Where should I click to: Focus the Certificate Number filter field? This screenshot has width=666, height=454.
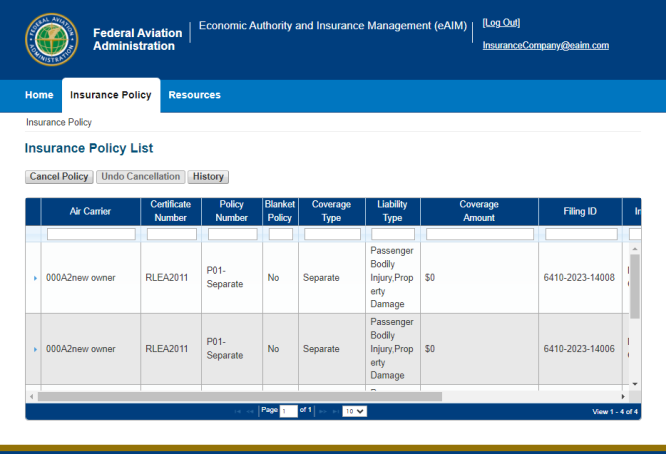[x=172, y=234]
